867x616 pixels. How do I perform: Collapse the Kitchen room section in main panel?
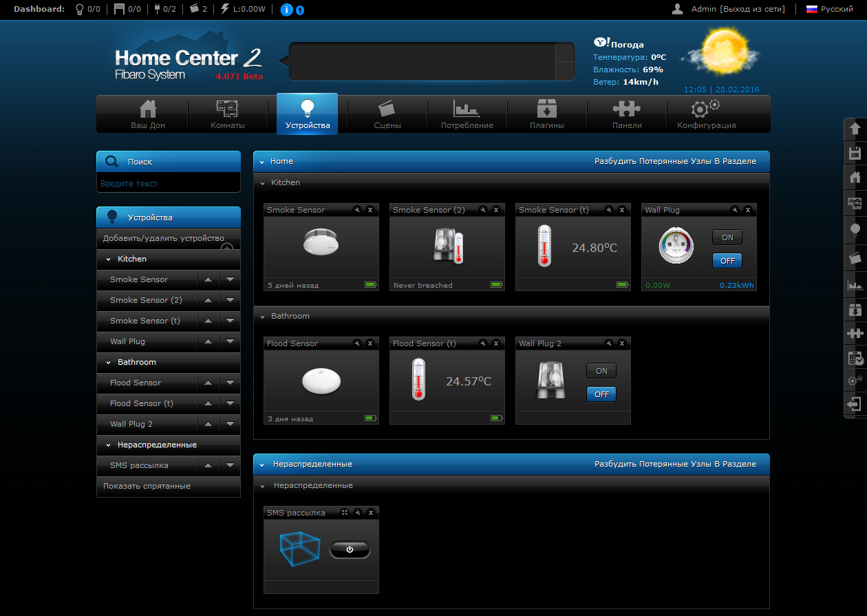point(262,183)
